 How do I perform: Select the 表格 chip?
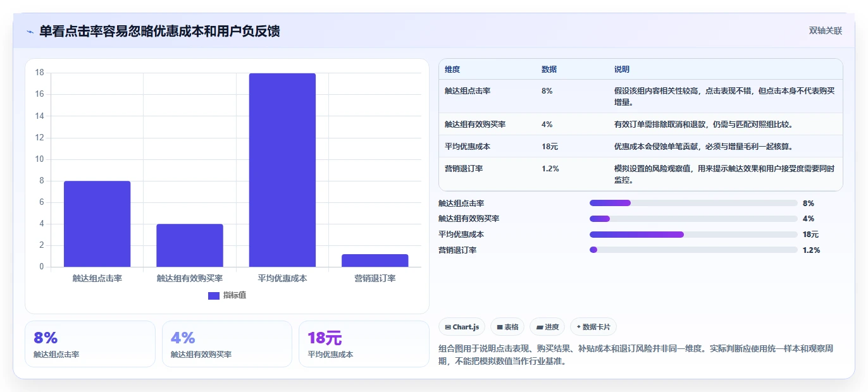(x=507, y=327)
